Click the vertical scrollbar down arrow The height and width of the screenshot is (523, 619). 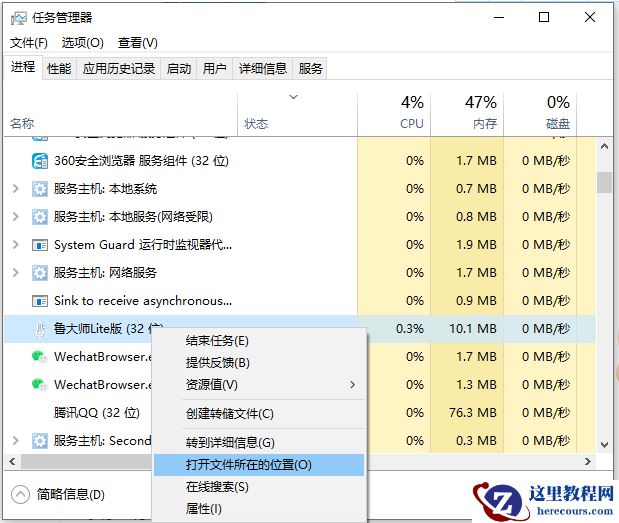coord(604,445)
